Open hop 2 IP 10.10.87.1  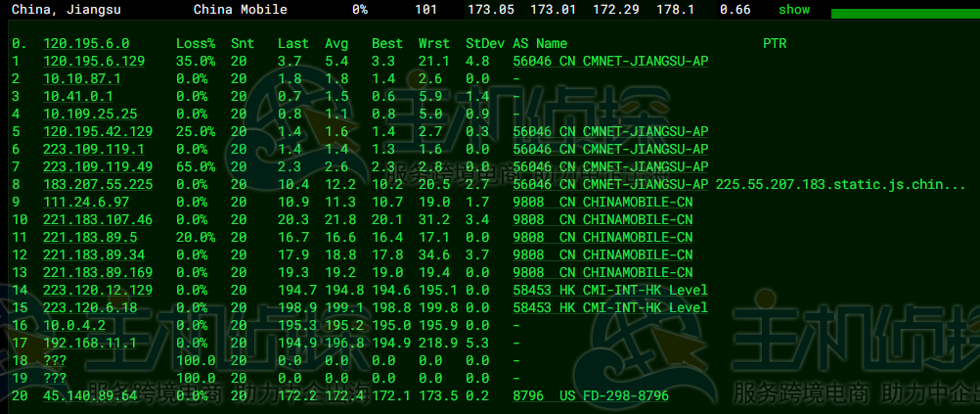[x=82, y=79]
